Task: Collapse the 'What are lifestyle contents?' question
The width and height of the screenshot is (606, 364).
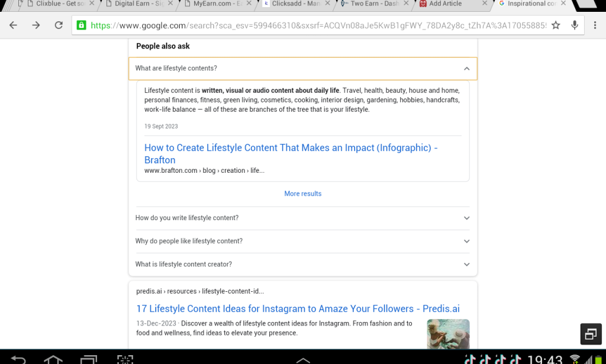Action: [x=466, y=69]
